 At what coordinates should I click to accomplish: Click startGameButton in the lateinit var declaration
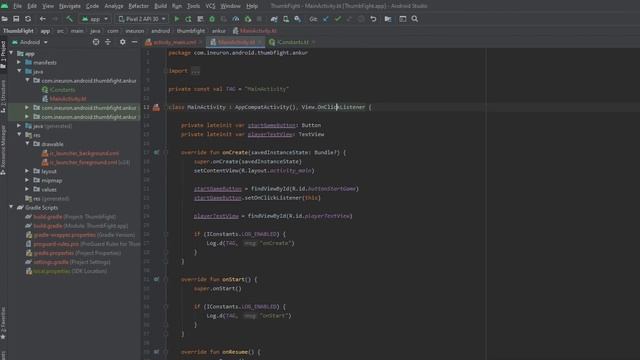pos(271,125)
